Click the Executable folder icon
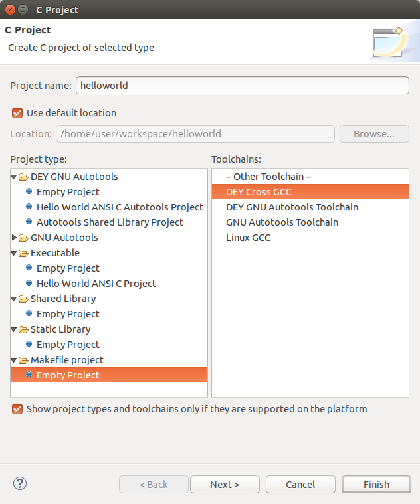The width and height of the screenshot is (420, 504). click(24, 253)
